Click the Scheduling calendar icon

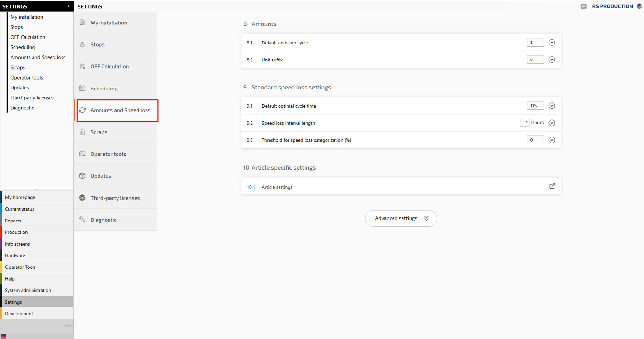82,88
